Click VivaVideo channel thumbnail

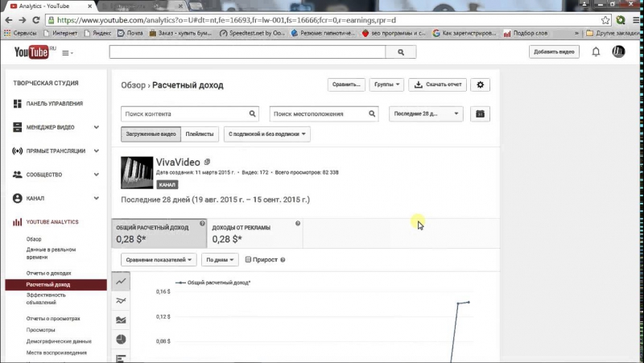[x=137, y=172]
